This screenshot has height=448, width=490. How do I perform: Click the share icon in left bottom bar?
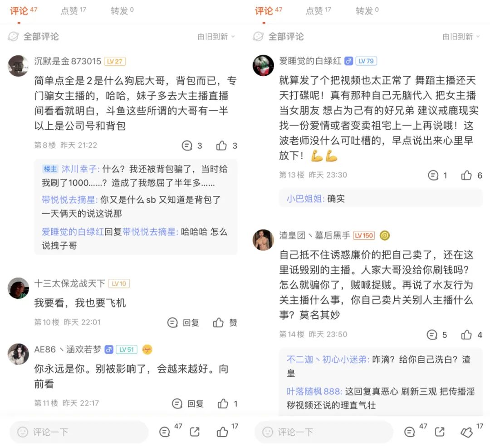[195, 432]
